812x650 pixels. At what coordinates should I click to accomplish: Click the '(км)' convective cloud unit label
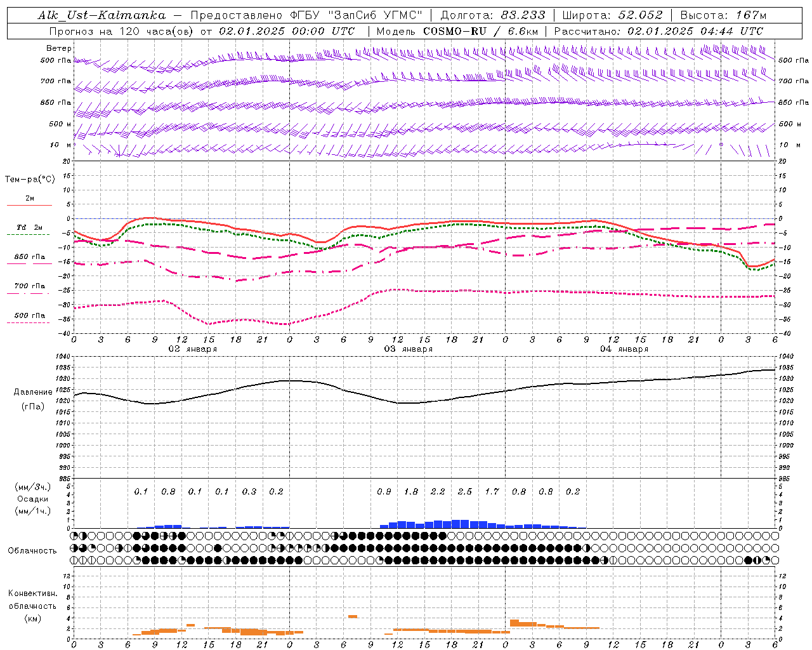[32, 618]
